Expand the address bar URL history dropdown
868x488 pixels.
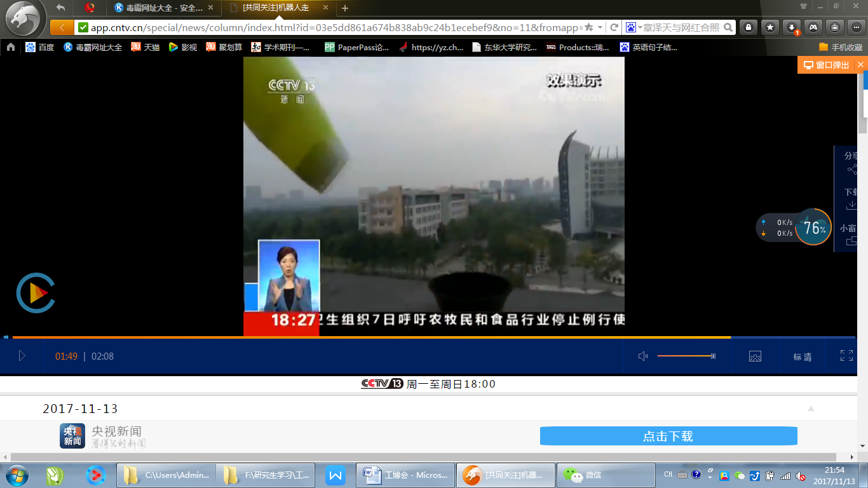point(600,27)
